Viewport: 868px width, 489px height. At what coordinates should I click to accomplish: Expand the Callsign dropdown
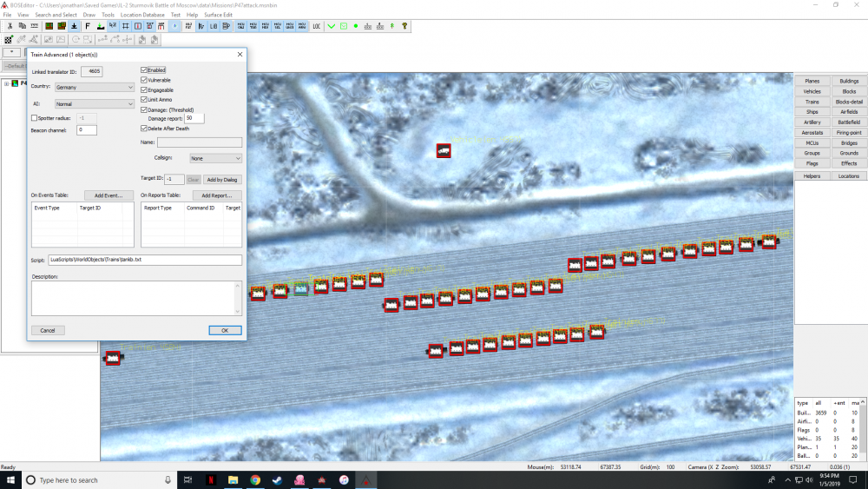215,158
